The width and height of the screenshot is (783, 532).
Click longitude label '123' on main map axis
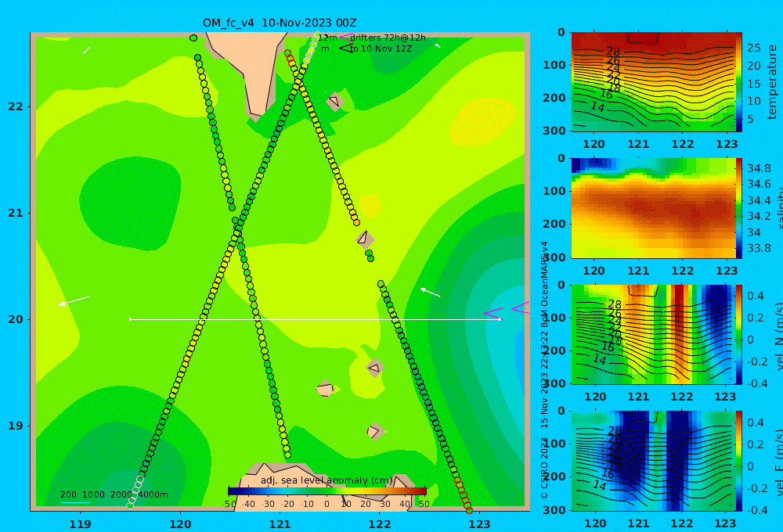[479, 524]
